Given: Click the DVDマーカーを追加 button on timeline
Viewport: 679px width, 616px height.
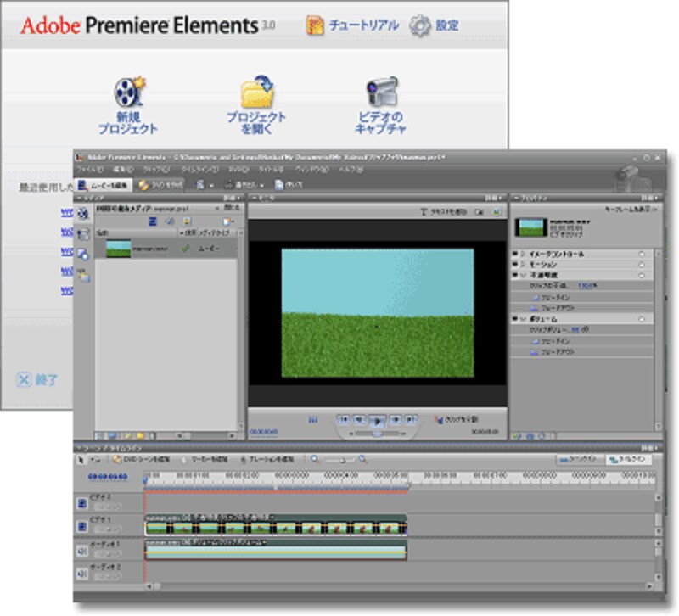Looking at the screenshot, I should [x=141, y=459].
